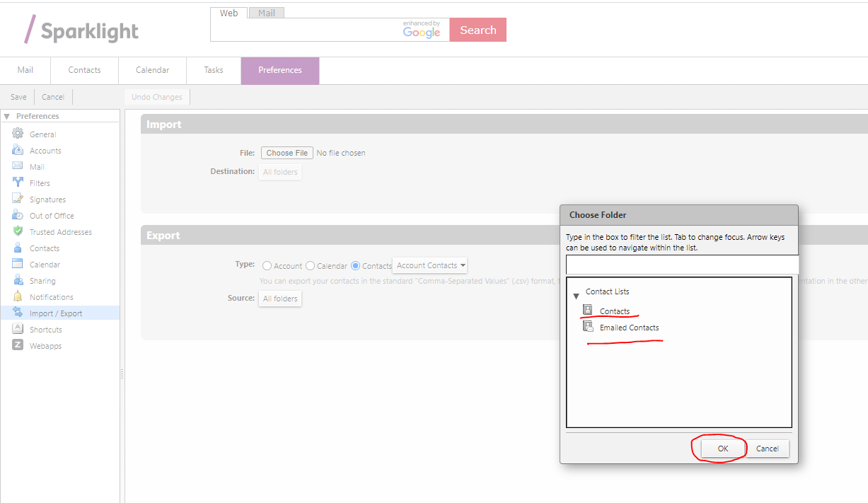Click the Save toolbar button
The image size is (868, 503).
click(x=18, y=97)
